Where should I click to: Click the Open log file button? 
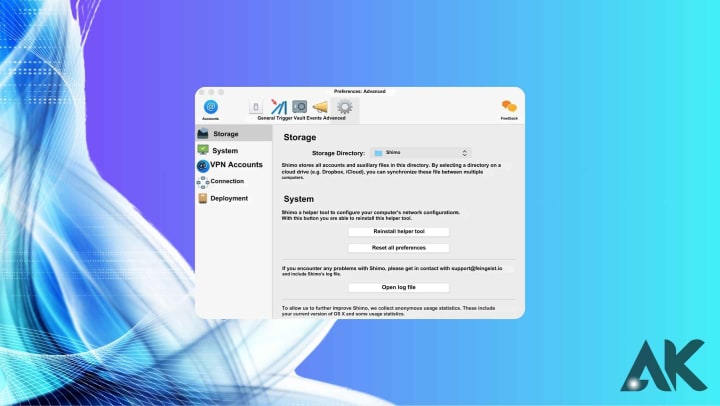coord(399,288)
